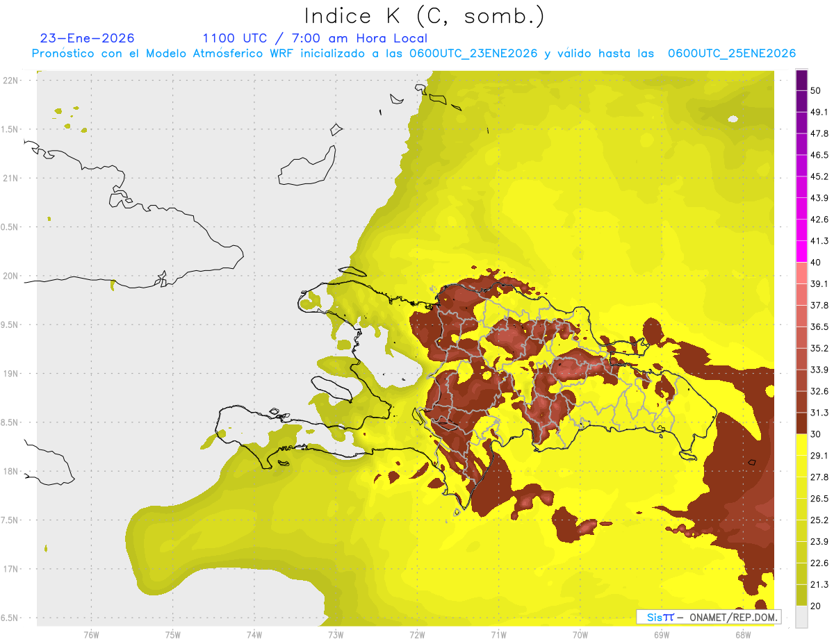Viewport: 834px width, 644px height.
Task: Click legend value 23.9
Action: pyautogui.click(x=819, y=541)
